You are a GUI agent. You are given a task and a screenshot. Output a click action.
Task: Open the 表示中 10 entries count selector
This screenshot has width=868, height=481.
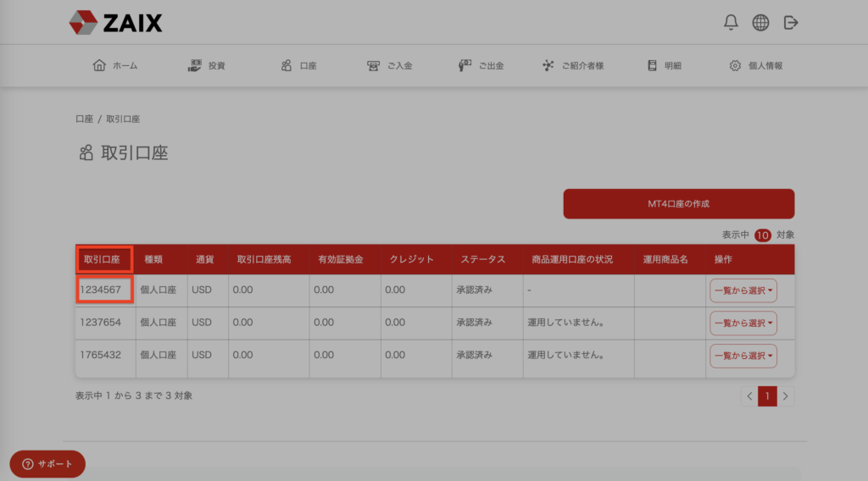point(762,235)
